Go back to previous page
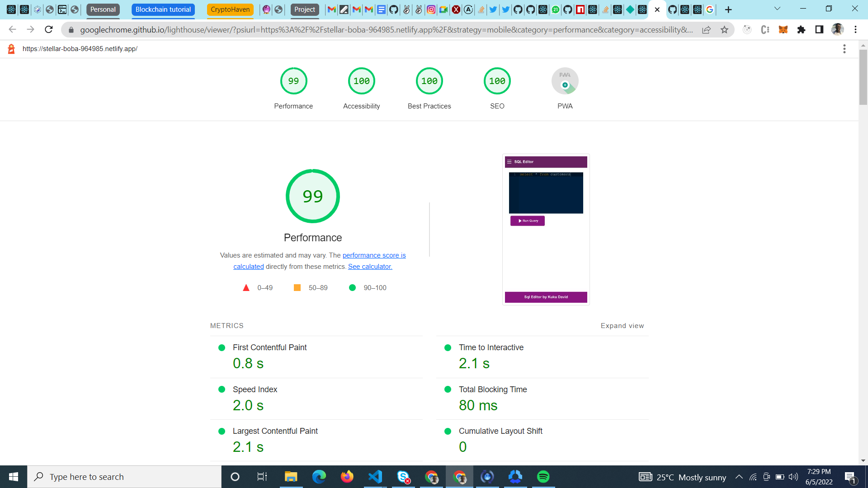Image resolution: width=868 pixels, height=488 pixels. coord(12,30)
